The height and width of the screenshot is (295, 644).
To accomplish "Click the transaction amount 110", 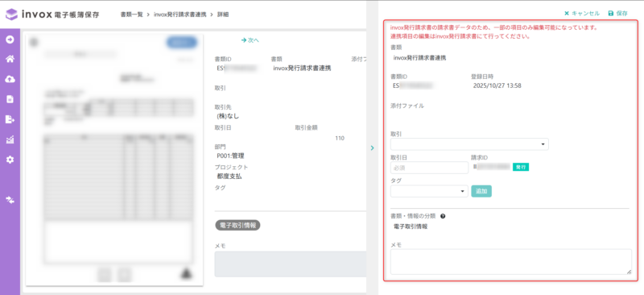I will click(340, 139).
